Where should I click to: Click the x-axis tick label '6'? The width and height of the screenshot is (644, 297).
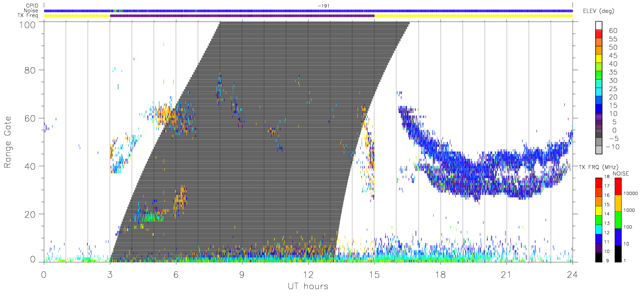176,273
